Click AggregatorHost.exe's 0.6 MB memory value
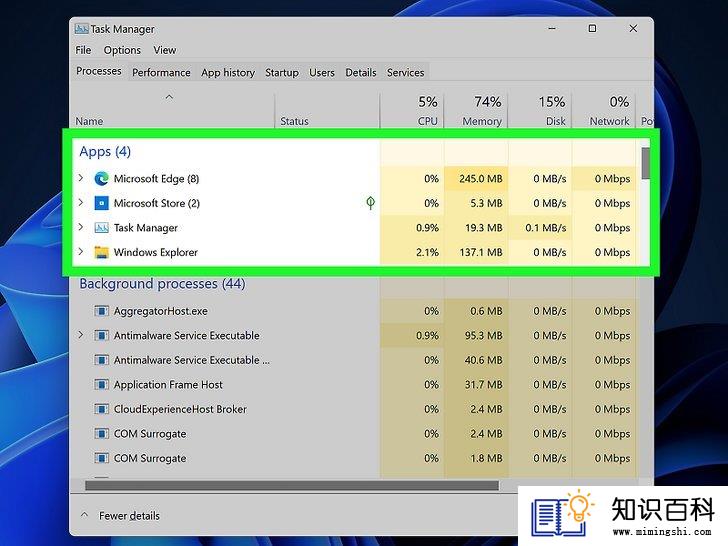The height and width of the screenshot is (546, 728). 486,311
